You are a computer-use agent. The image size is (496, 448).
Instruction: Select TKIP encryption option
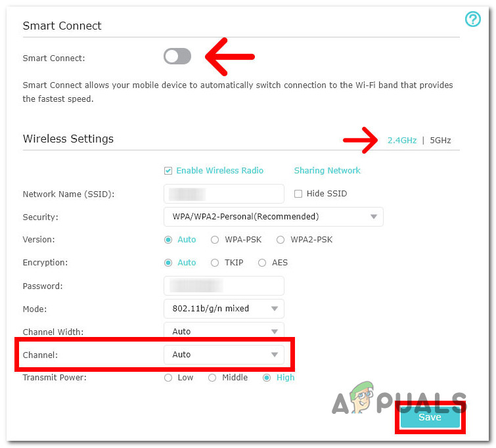pyautogui.click(x=215, y=263)
